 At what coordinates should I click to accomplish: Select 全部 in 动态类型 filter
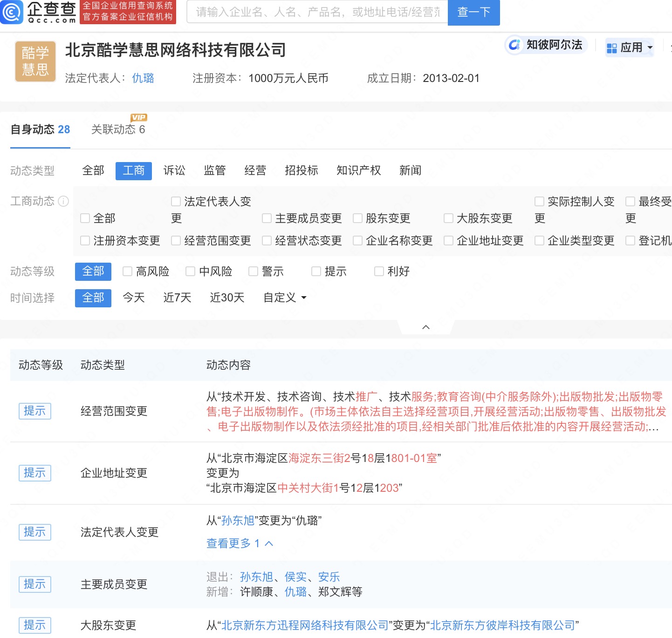click(x=93, y=170)
